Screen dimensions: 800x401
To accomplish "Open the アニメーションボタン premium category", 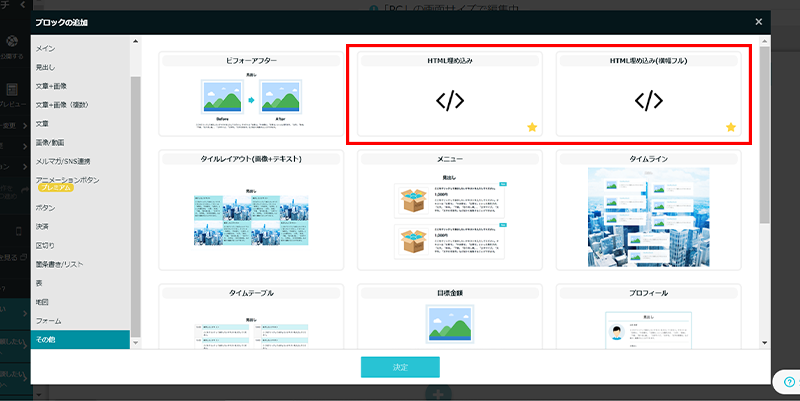I will point(70,181).
